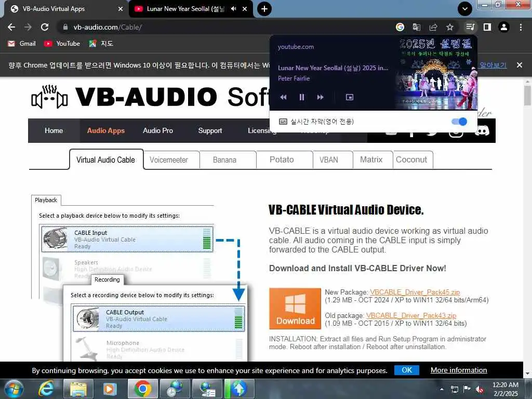Download VBCABLE_Driver_Pack45.zip
Viewport: 532px width, 399px height.
coord(415,292)
